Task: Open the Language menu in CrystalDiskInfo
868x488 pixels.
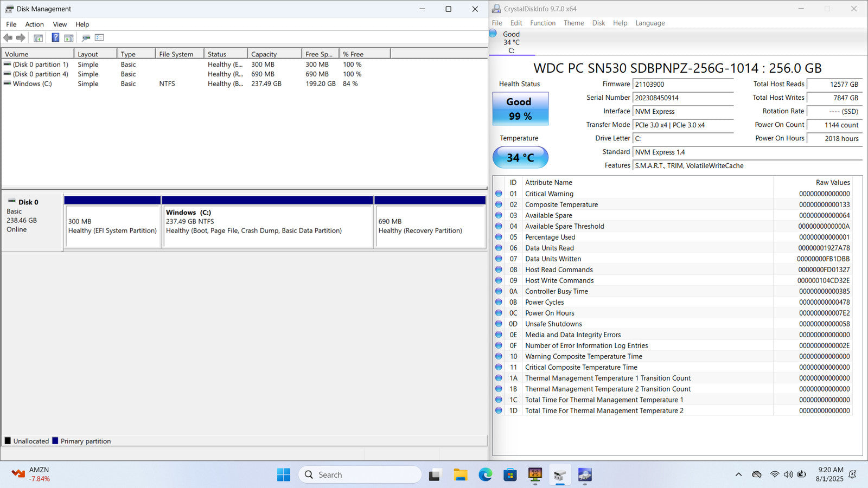Action: 650,23
